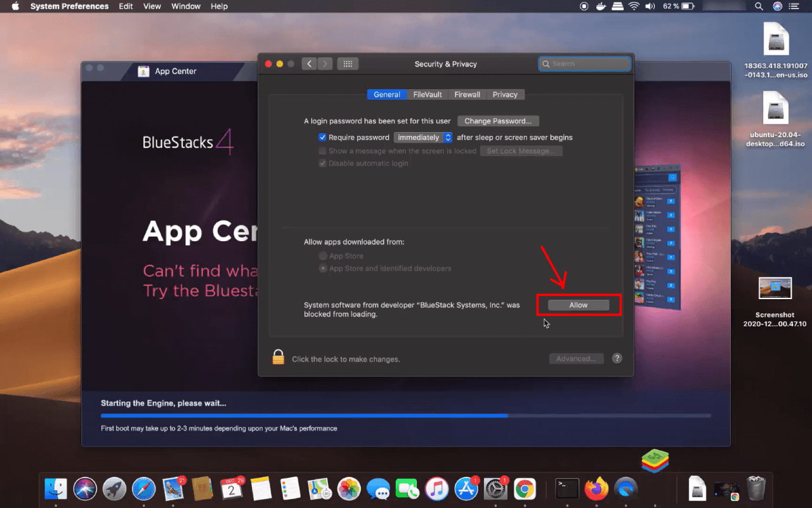The image size is (812, 508).
Task: Select the 18363.418 ISO desktop file
Action: [775, 50]
